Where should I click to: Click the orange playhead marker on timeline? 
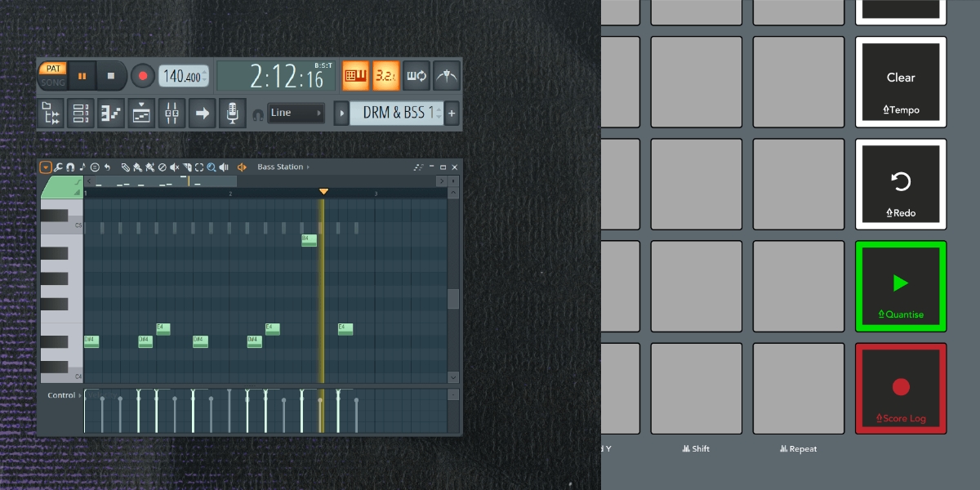(x=323, y=191)
